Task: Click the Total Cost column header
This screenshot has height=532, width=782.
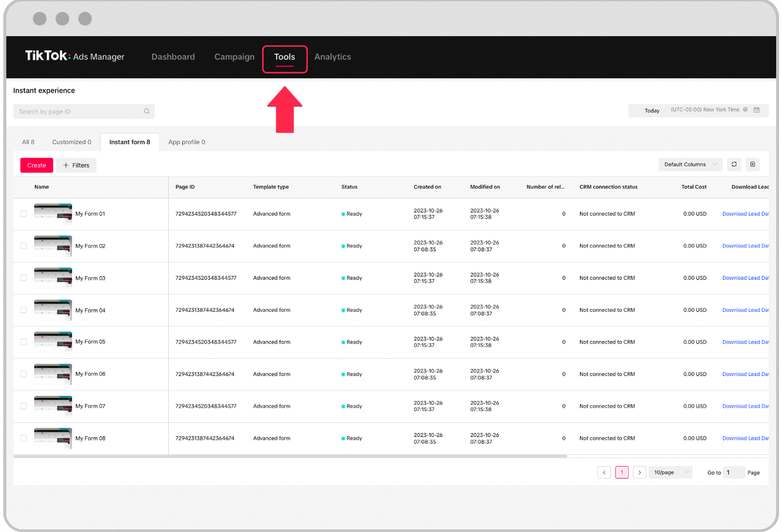Action: pos(694,187)
